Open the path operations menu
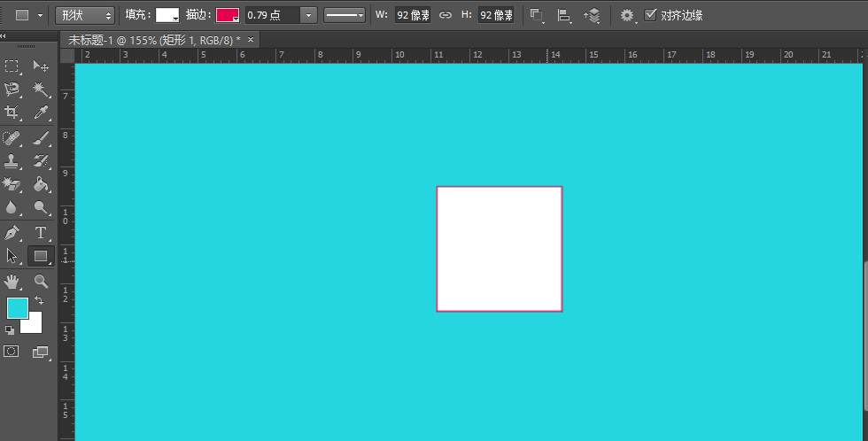Viewport: 868px width, 441px height. coord(537,15)
